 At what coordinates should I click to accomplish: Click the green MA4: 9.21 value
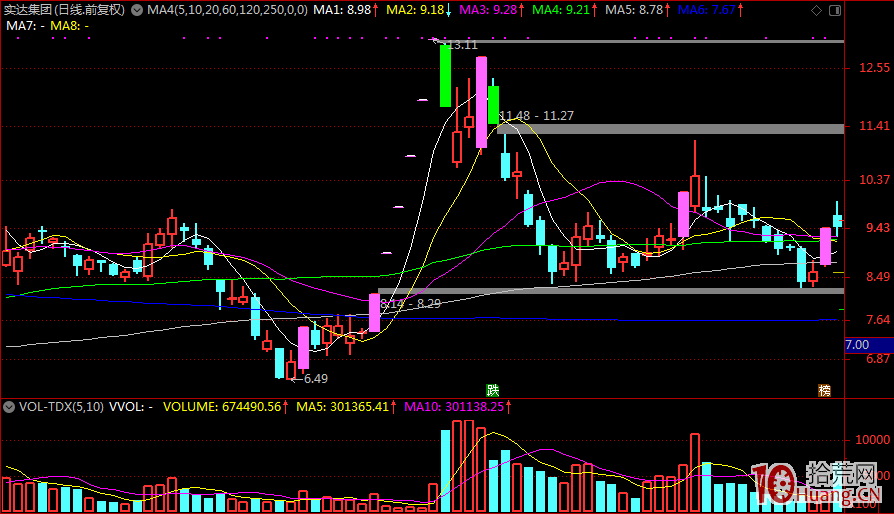(561, 10)
